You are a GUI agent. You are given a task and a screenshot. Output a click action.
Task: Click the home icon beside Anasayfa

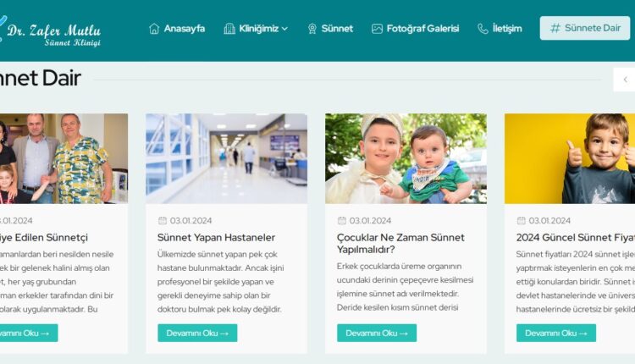click(x=154, y=28)
